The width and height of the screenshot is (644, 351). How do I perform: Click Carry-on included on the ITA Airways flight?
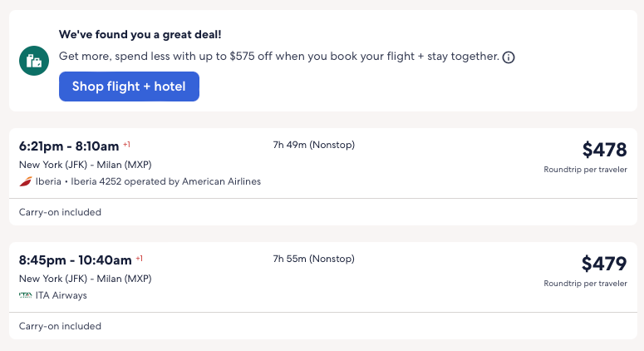coord(60,326)
